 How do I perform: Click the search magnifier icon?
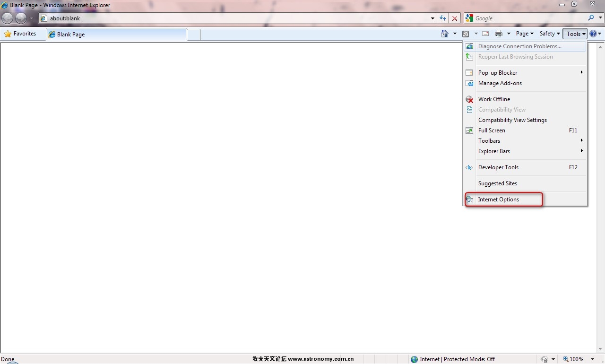click(591, 18)
